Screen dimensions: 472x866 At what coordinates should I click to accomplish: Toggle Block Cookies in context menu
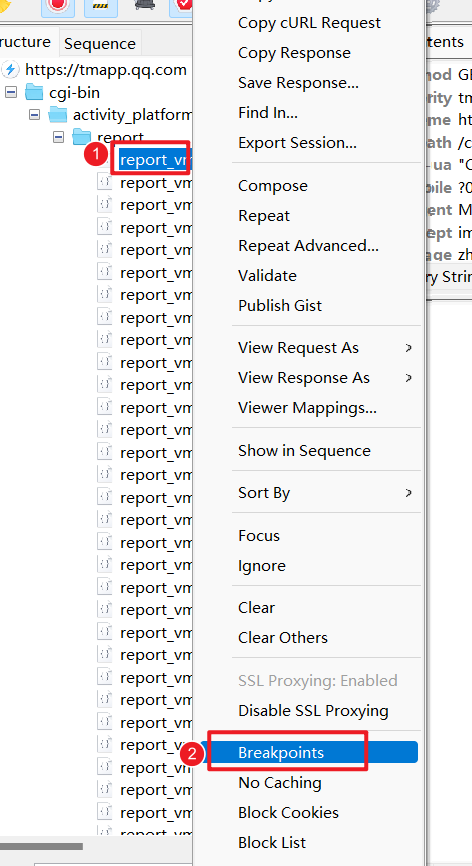pos(288,812)
